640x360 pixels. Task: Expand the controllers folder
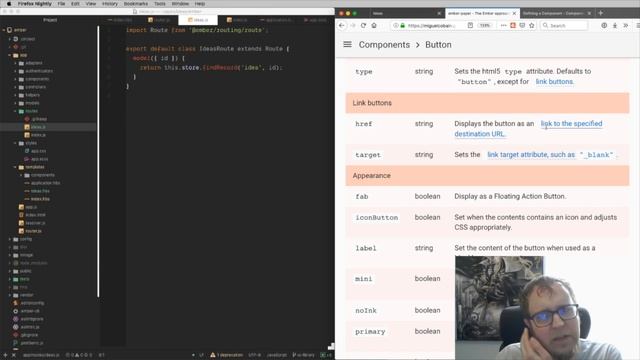coord(16,87)
